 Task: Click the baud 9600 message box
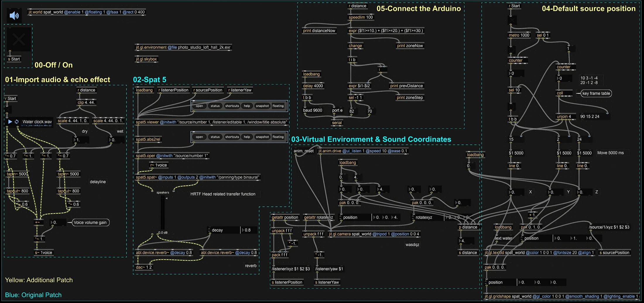pyautogui.click(x=313, y=110)
